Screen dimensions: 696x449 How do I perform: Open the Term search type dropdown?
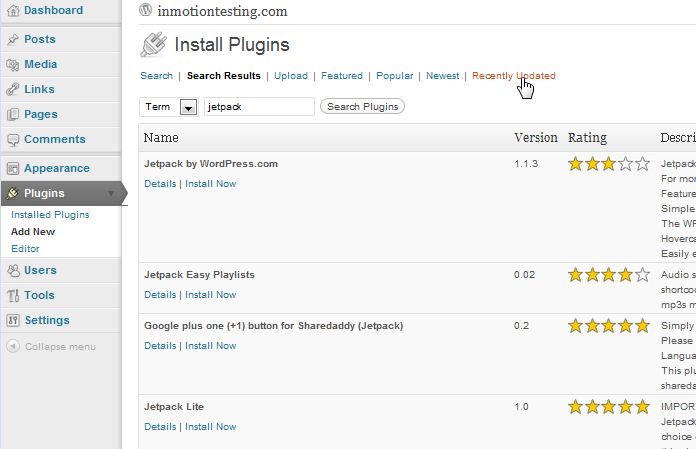(x=188, y=107)
